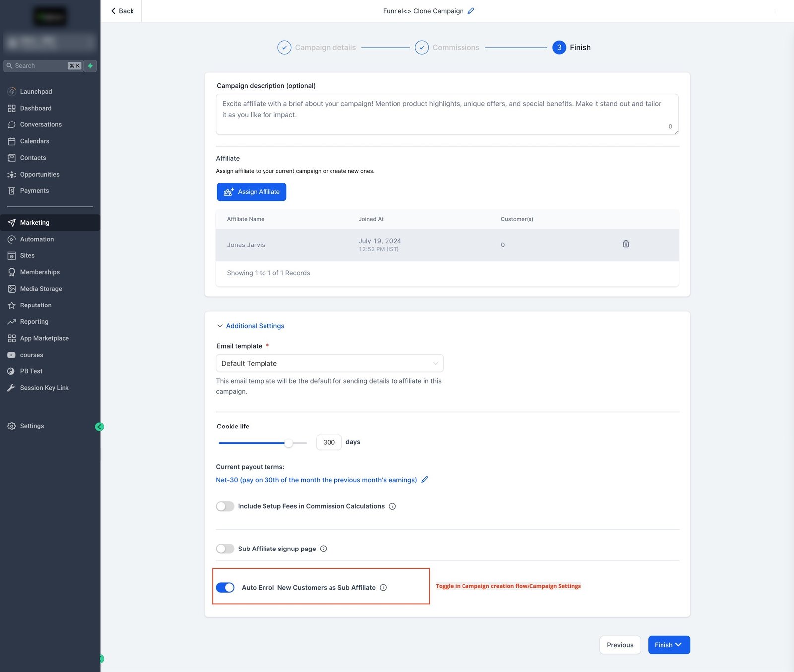Enable Include Setup Fees in Commission Calculations

225,506
